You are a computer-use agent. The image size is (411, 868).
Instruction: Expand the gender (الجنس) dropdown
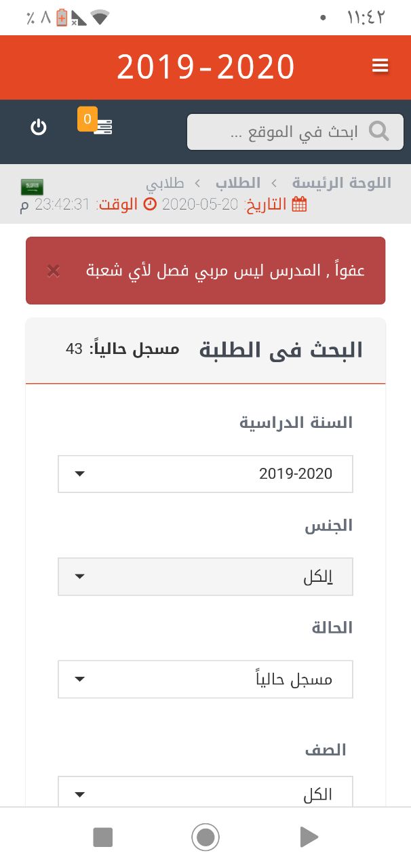click(x=206, y=576)
